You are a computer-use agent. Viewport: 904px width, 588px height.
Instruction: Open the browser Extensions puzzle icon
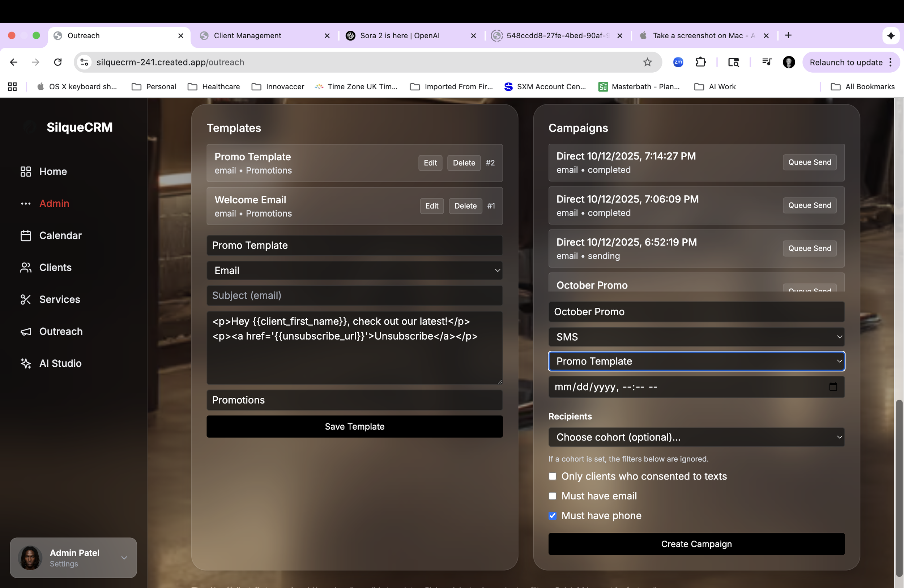(700, 62)
